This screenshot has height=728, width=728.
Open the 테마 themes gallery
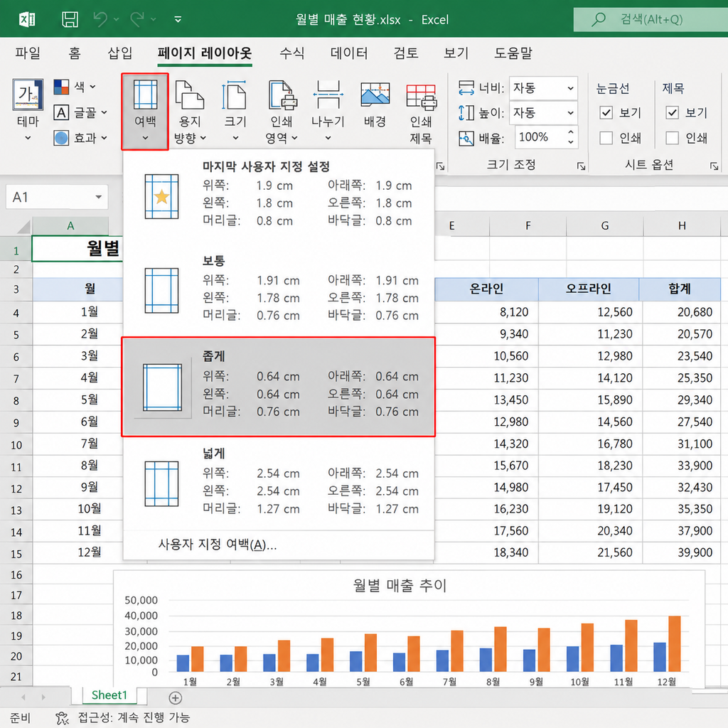[28, 109]
